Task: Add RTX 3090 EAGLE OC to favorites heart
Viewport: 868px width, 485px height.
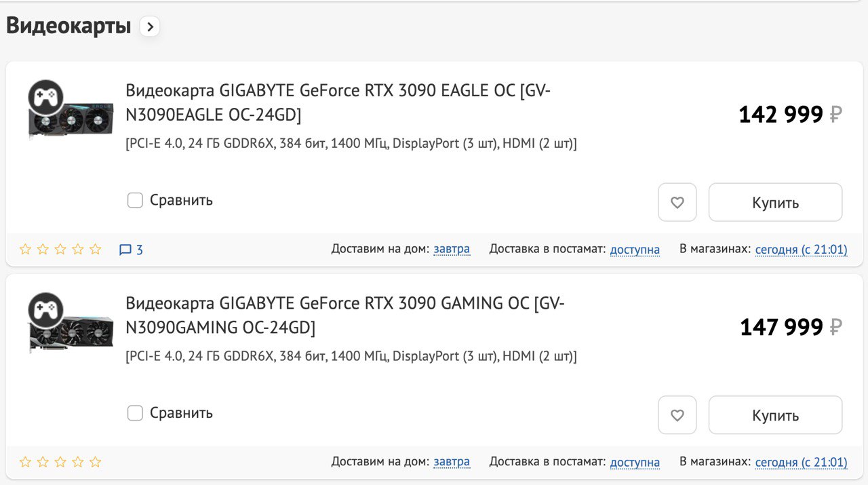Action: [x=677, y=202]
